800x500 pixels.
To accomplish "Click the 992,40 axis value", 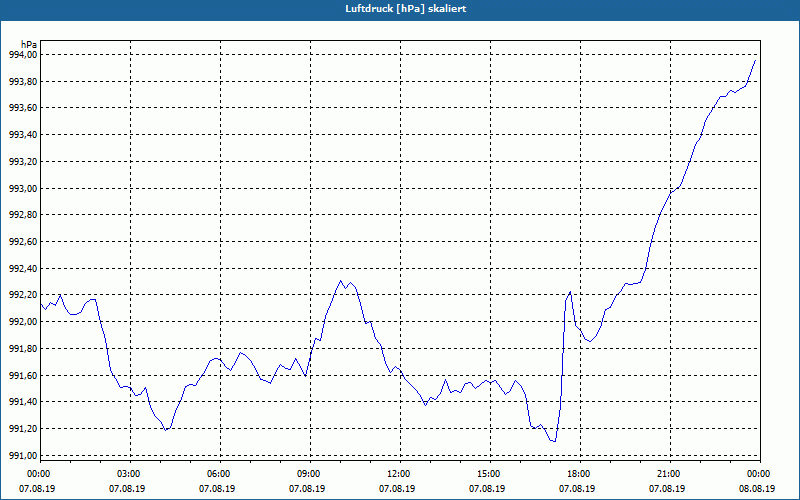I will (23, 269).
